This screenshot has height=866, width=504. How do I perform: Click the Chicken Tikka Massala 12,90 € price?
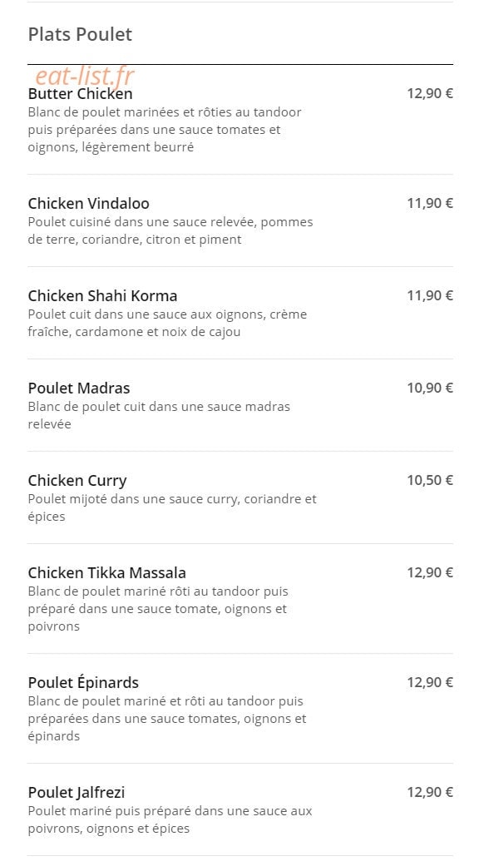coord(430,572)
